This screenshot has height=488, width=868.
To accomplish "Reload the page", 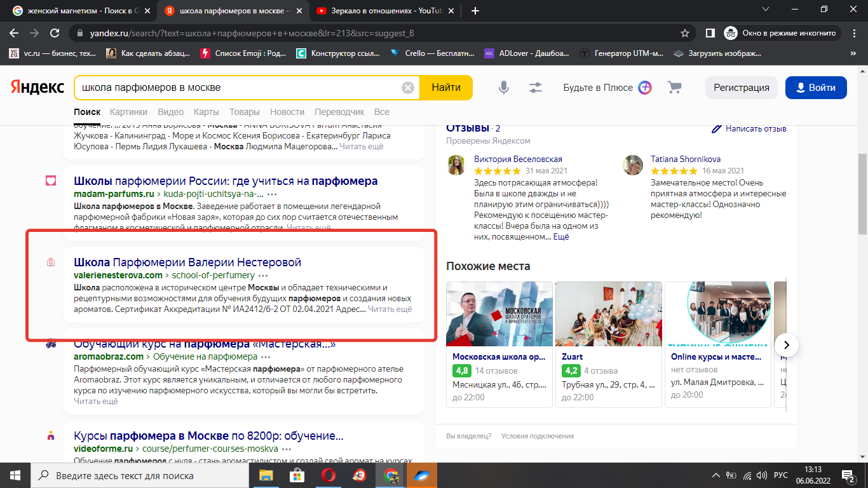I will click(55, 33).
